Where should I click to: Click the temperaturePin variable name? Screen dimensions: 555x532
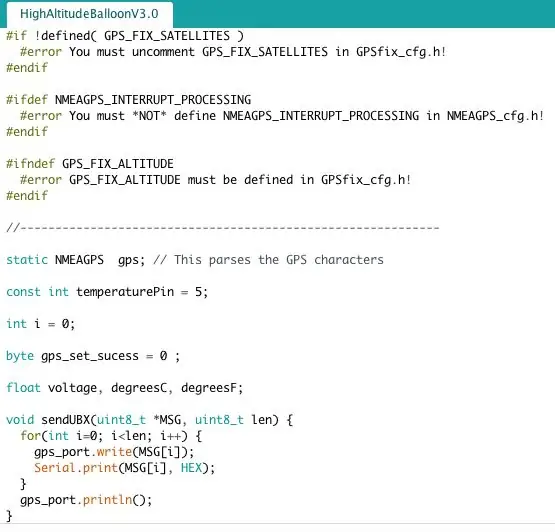(x=125, y=292)
